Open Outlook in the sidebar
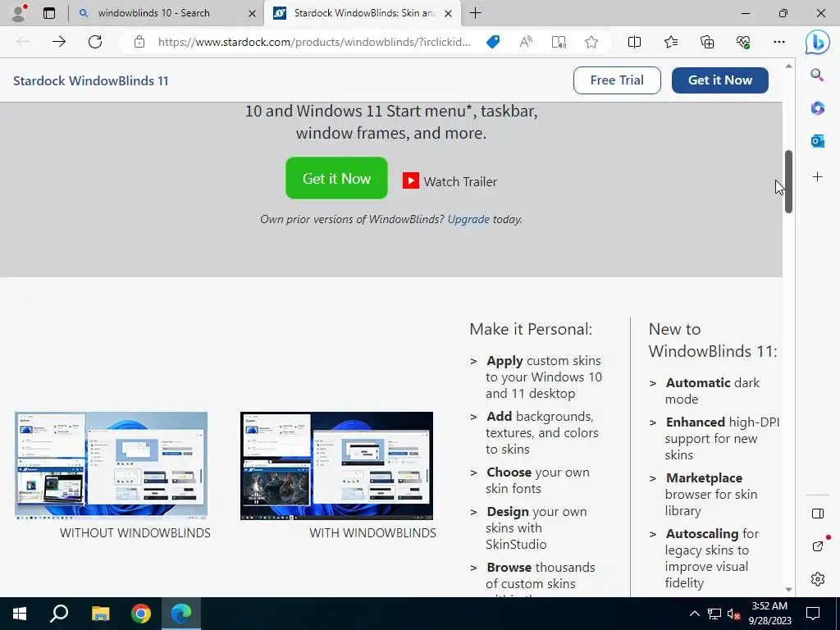 pos(817,141)
